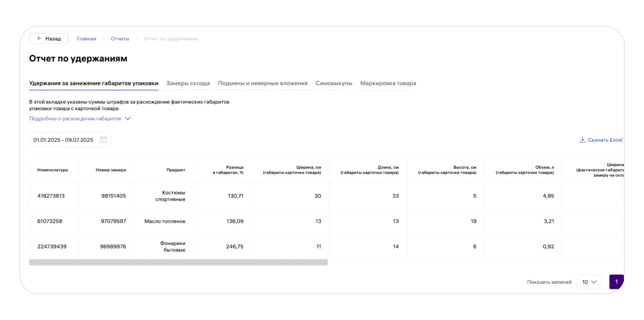
Task: Select page 1 in pagination
Action: tap(616, 282)
